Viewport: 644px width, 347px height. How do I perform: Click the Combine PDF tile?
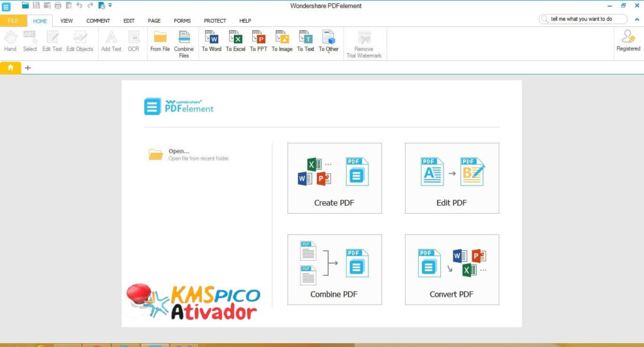(335, 270)
